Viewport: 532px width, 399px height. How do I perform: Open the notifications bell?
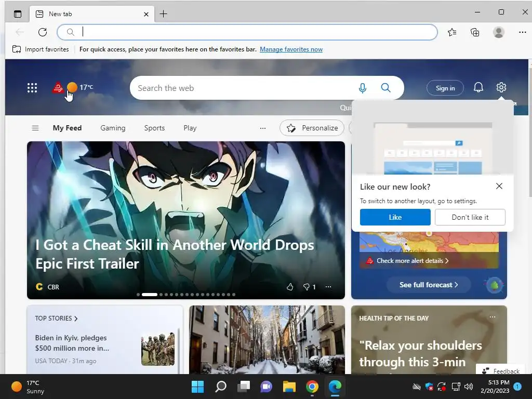478,87
